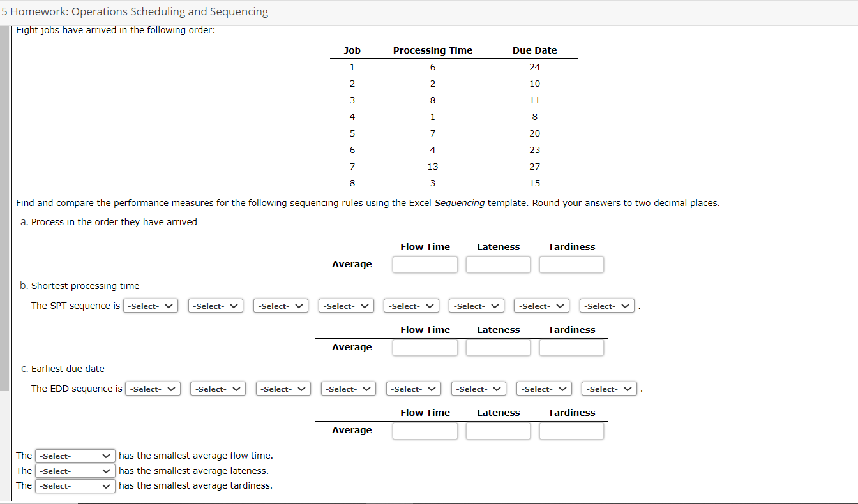858x504 pixels.
Task: Open the fifth SPT sequence dropdown
Action: pyautogui.click(x=411, y=306)
